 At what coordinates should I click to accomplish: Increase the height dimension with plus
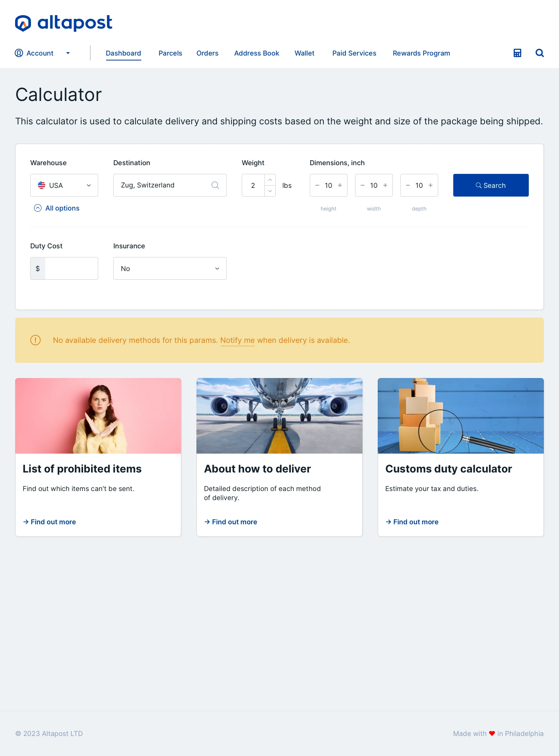pos(340,185)
